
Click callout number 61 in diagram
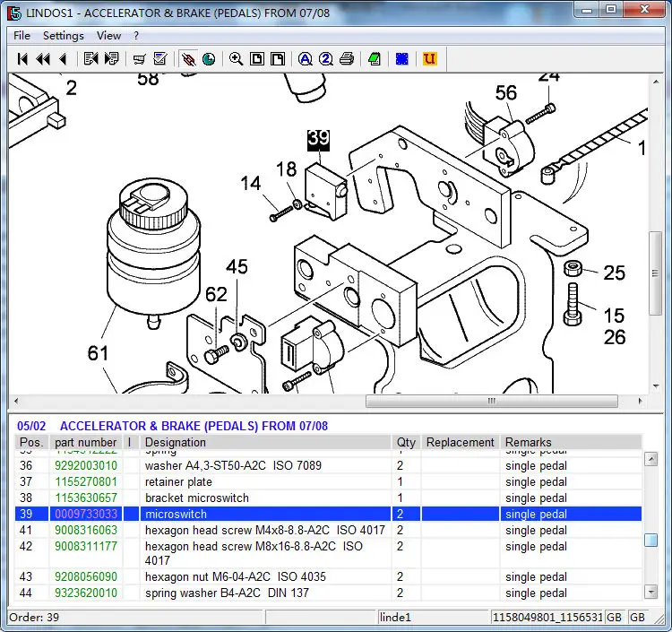(99, 353)
